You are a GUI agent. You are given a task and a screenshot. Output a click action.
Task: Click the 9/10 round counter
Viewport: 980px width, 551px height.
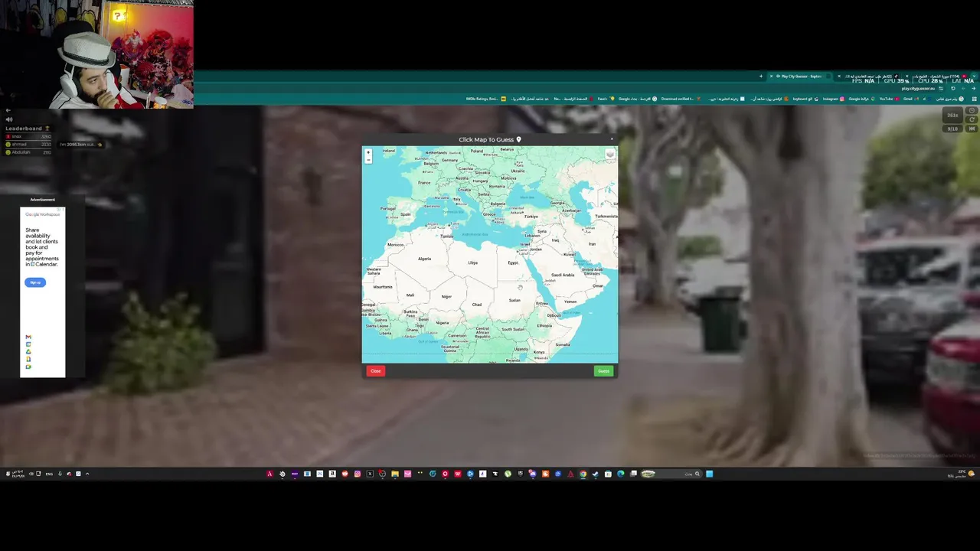click(x=952, y=129)
